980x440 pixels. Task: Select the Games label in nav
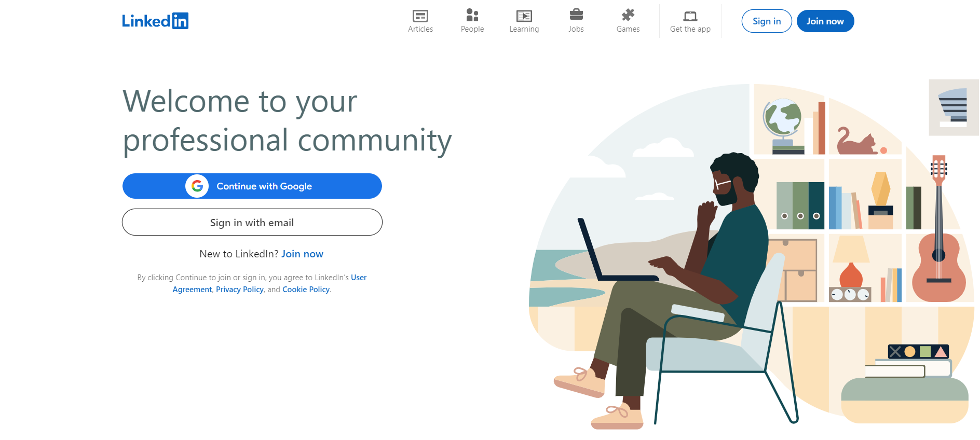point(628,29)
